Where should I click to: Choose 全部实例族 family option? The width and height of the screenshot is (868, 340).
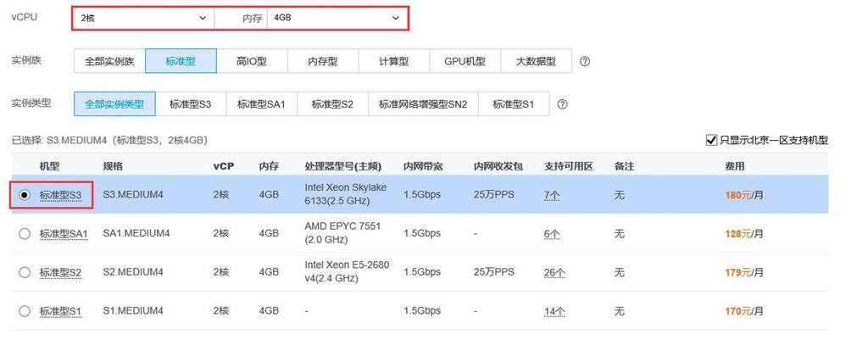click(109, 61)
